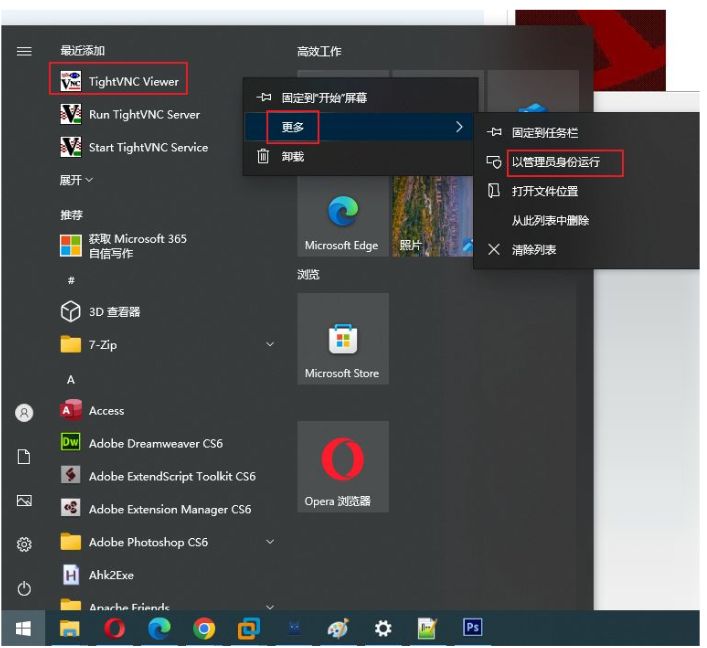Open Pictures icon in Start sidebar
Screen dimensions: 707x648
coord(24,500)
